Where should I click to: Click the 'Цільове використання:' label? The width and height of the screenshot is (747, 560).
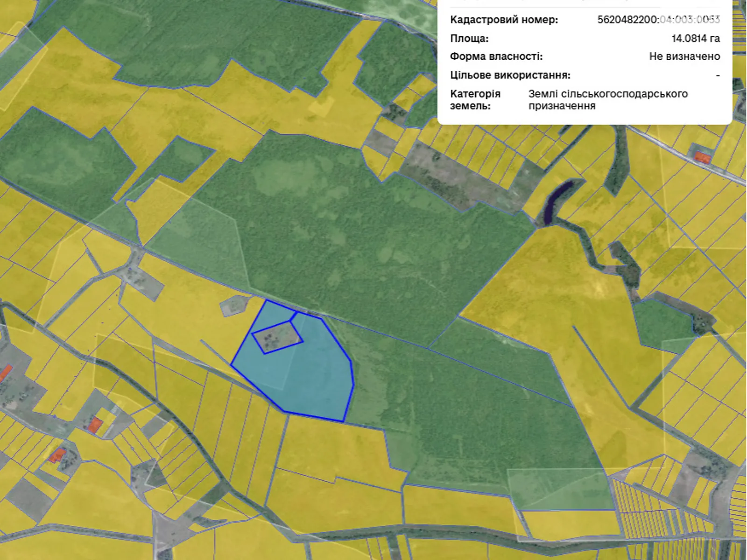point(510,75)
